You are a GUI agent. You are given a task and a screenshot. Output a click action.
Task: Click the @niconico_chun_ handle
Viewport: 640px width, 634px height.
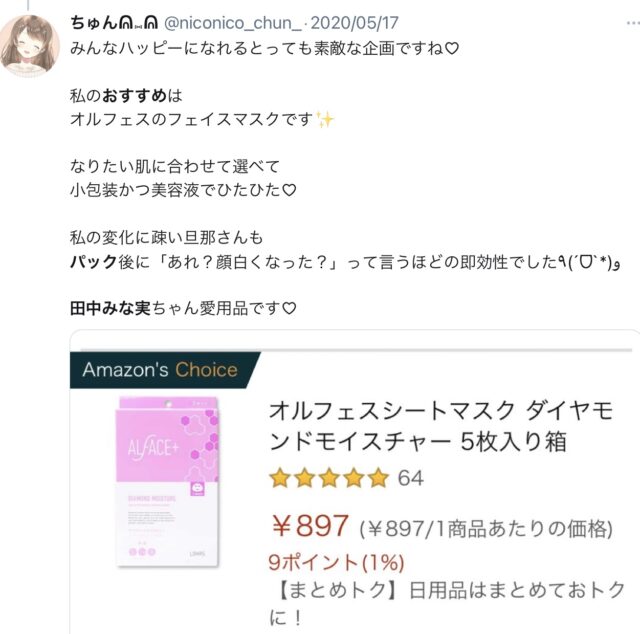click(233, 23)
